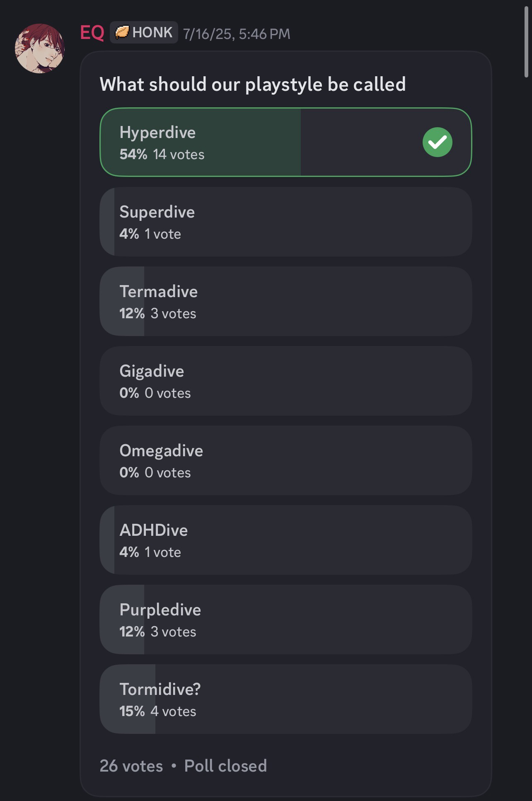Choose the Omegadive answer
Image resolution: width=532 pixels, height=801 pixels.
click(x=285, y=460)
